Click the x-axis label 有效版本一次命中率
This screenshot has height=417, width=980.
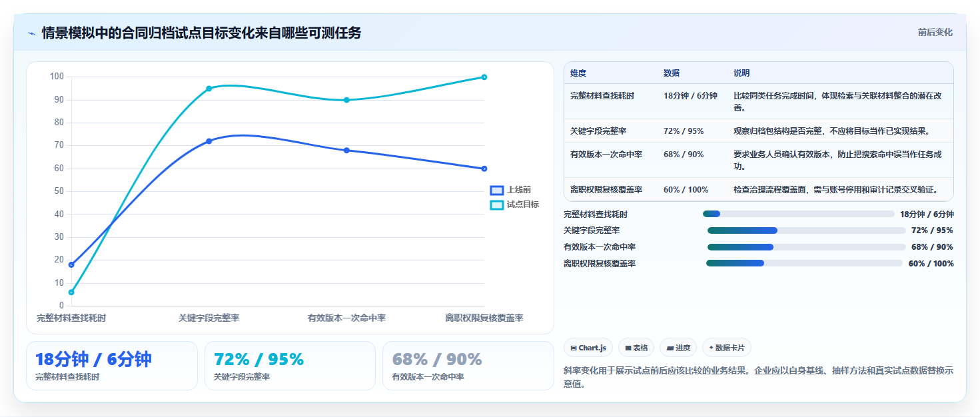pos(346,318)
